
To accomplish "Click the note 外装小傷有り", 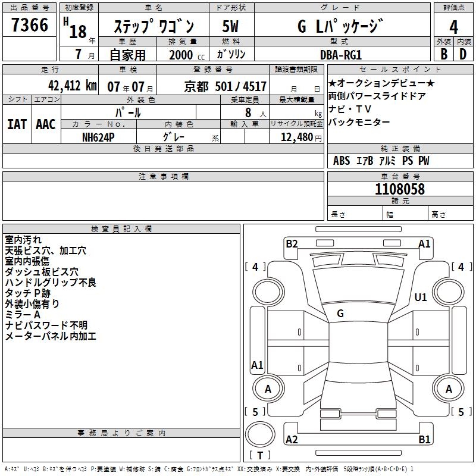I will click(32, 303).
